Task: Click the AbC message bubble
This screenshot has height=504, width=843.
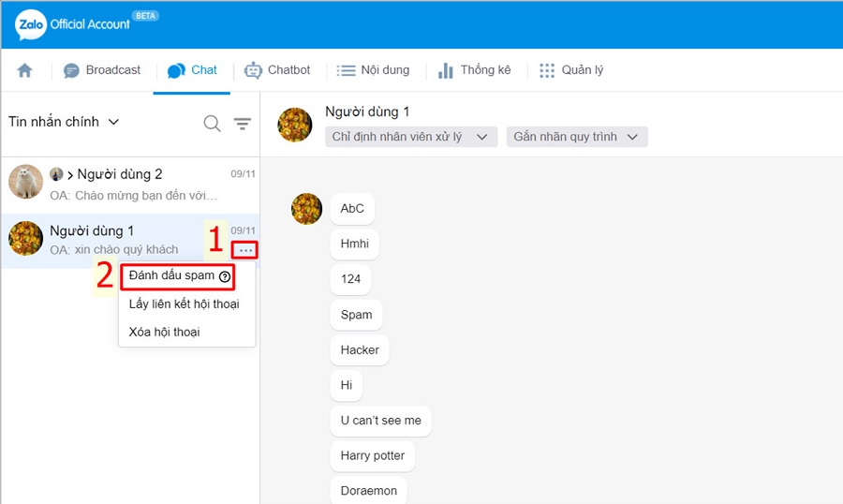Action: pos(352,209)
